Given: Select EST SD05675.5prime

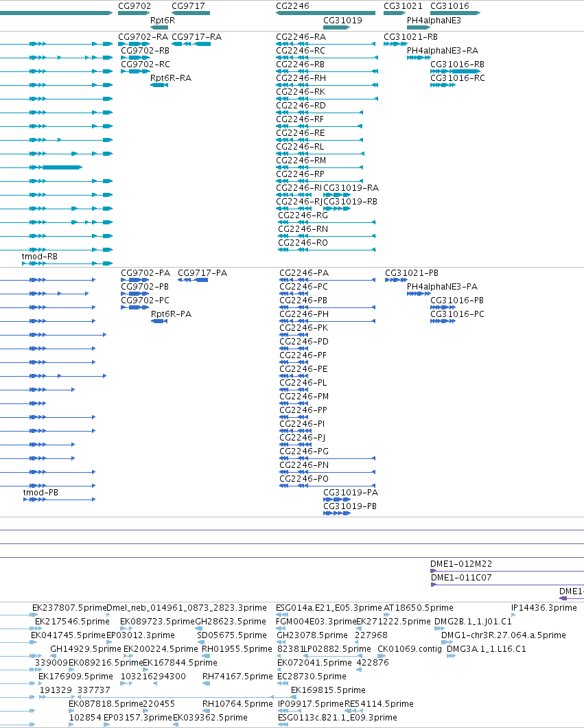Looking at the screenshot, I should pos(232,635).
